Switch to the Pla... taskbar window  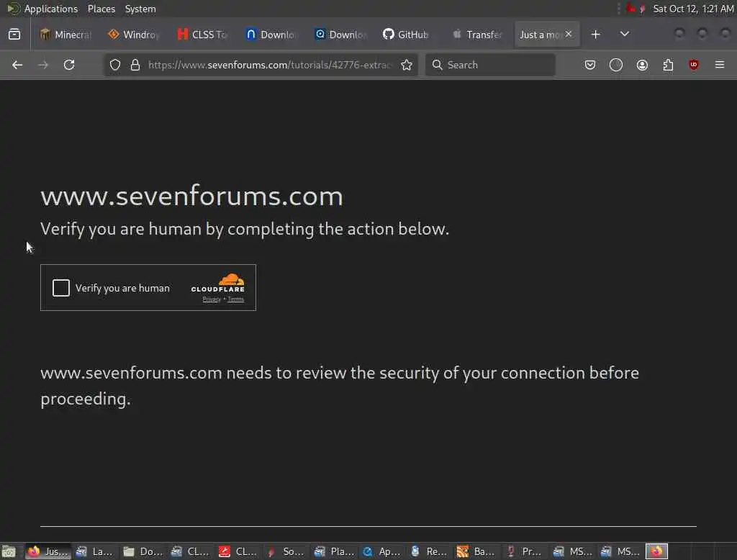(334, 551)
